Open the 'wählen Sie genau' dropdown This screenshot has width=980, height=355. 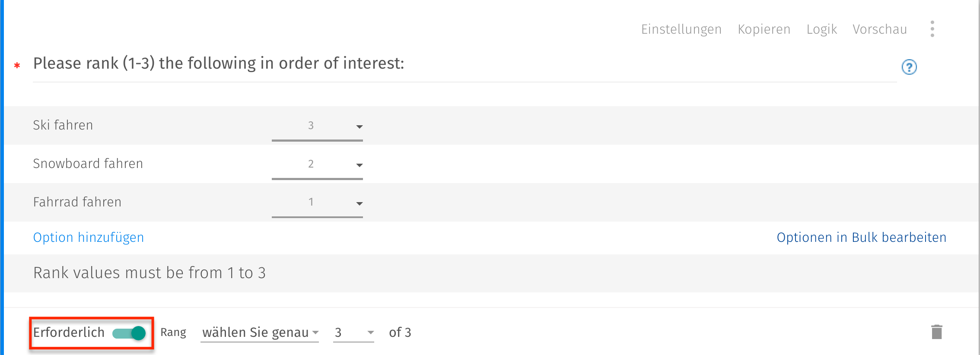tap(259, 332)
